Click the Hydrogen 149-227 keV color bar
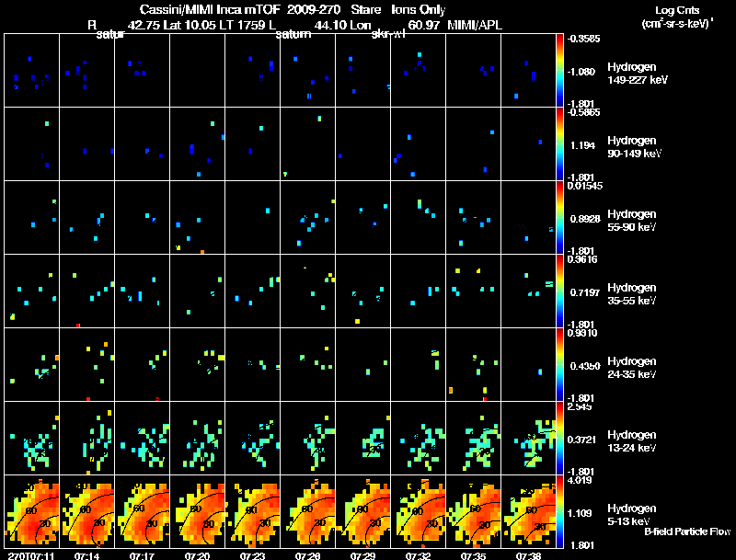This screenshot has width=736, height=560. [x=559, y=70]
